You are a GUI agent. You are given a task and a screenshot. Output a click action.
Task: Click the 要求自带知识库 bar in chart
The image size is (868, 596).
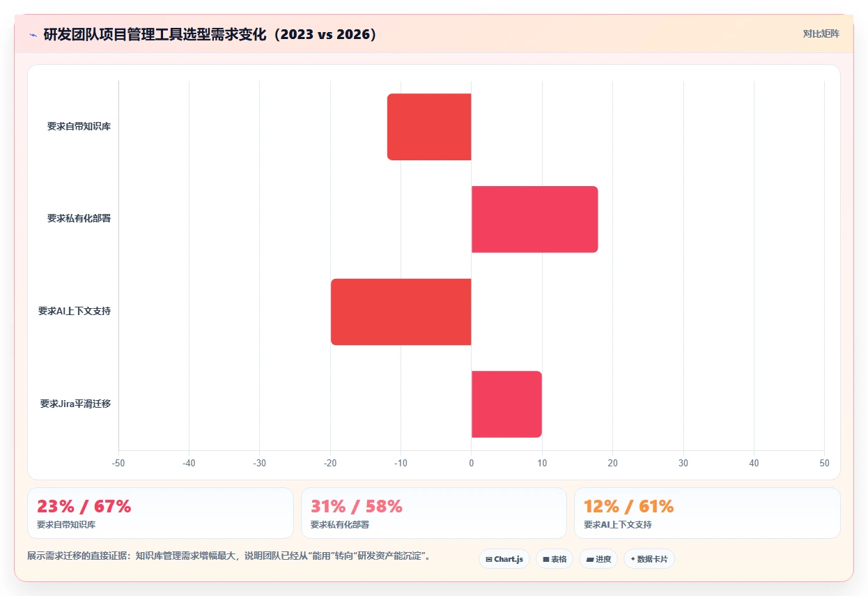click(x=429, y=127)
